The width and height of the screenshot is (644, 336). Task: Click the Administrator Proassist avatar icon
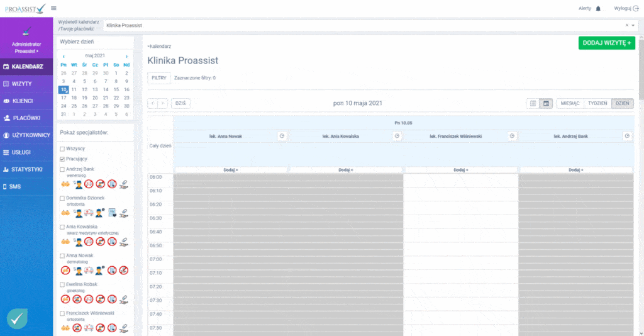(x=26, y=31)
